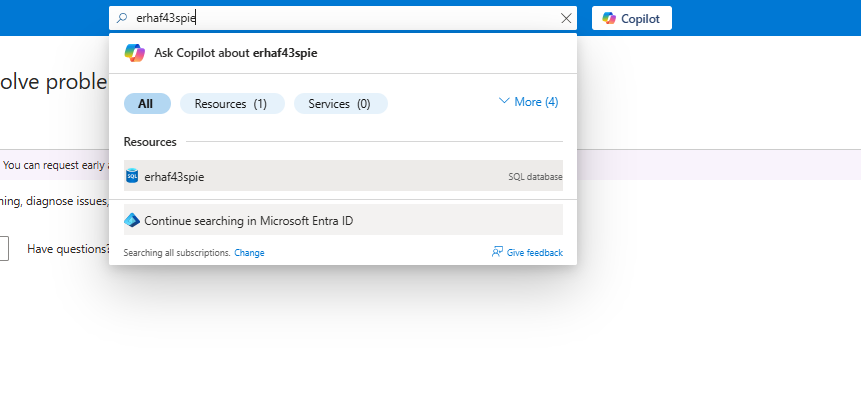Click the Copilot icon beside Ask Copilot
The height and width of the screenshot is (407, 861).
pos(134,53)
